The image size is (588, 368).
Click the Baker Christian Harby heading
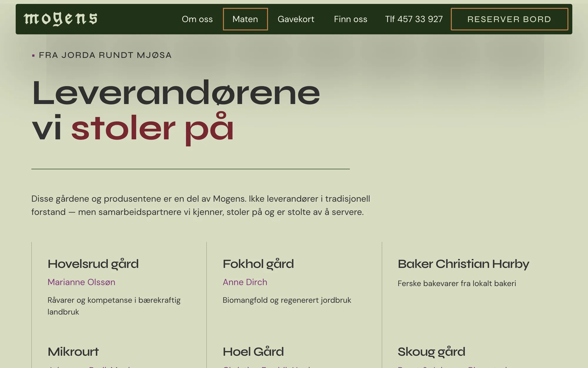(463, 264)
